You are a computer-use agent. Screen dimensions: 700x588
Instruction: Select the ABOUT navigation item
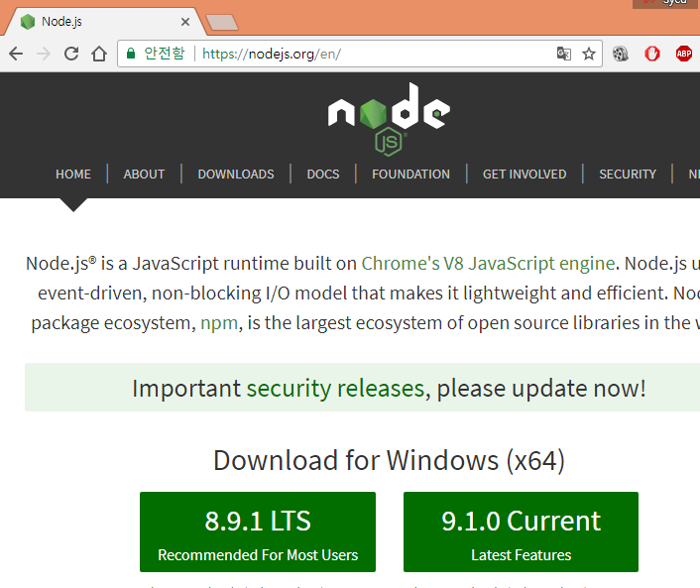[144, 174]
